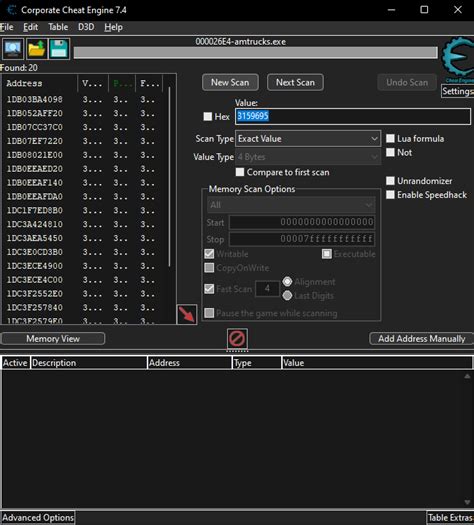Enable Compare to first scan

(240, 172)
